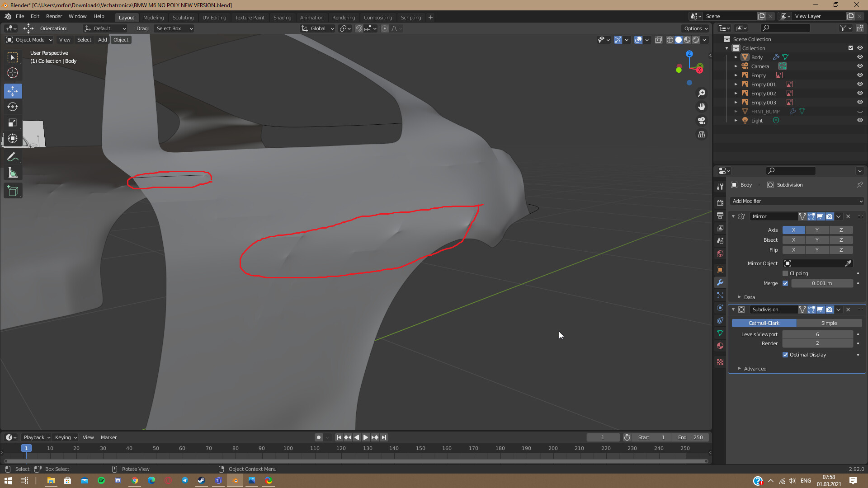Screen dimensions: 868x488
Task: Click the Merge distance 0.001 m field
Action: tap(822, 283)
